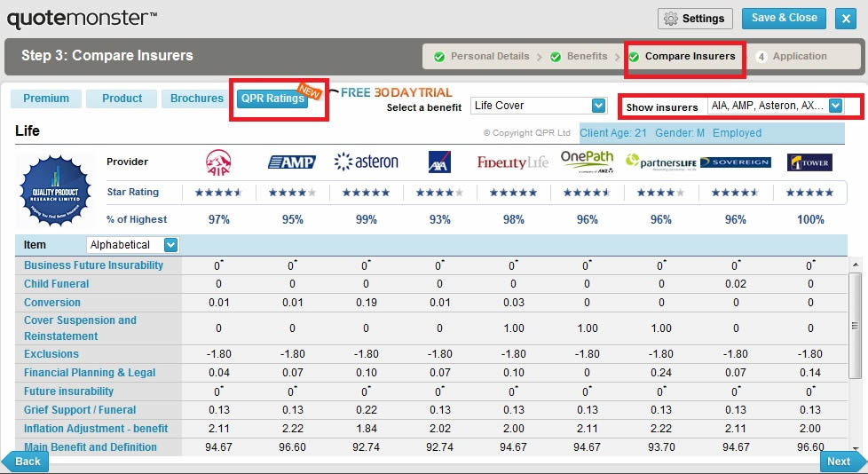This screenshot has width=868, height=474.
Task: Open the Brochures tab
Action: [197, 99]
